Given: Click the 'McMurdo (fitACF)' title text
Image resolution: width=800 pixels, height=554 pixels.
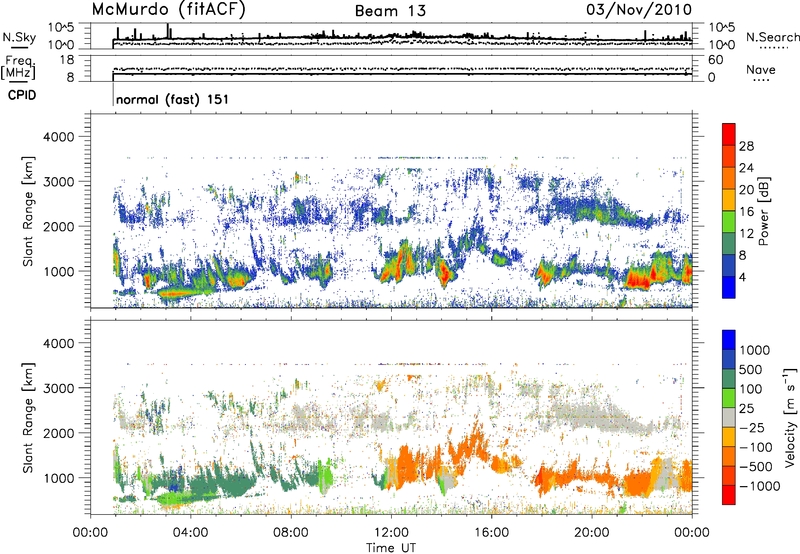Looking at the screenshot, I should tap(168, 10).
